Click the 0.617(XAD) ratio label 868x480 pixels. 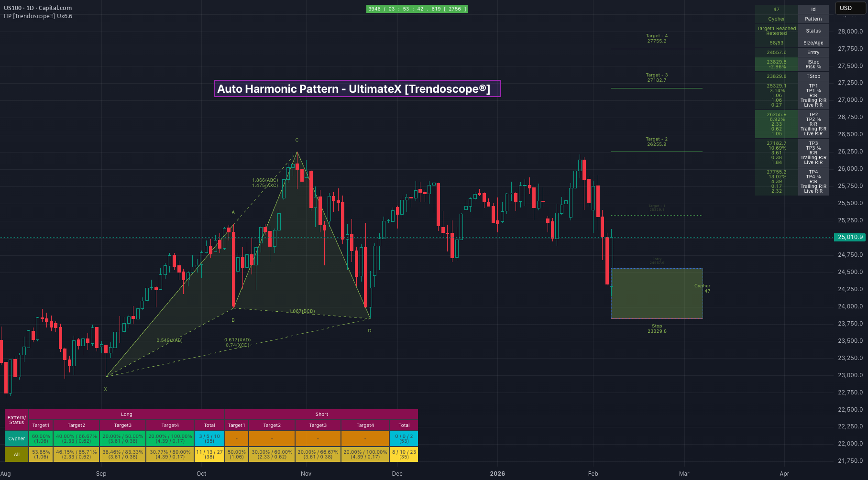237,340
